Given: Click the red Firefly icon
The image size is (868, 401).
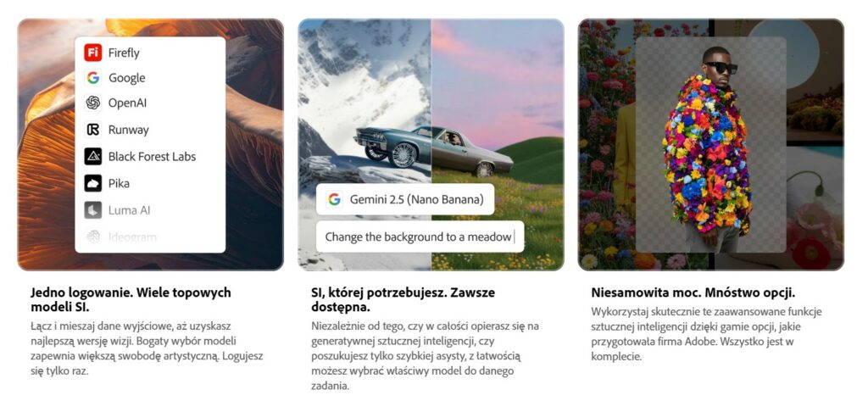Looking at the screenshot, I should pyautogui.click(x=93, y=53).
